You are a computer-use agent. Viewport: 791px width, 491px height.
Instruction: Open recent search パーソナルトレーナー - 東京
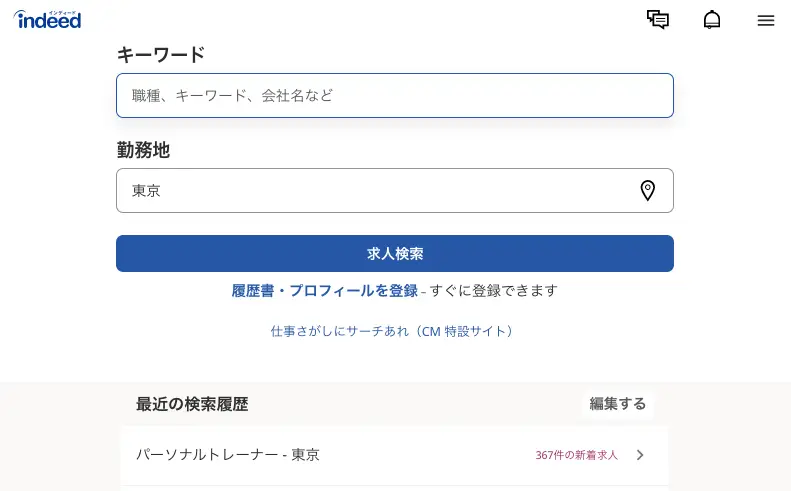(x=394, y=455)
